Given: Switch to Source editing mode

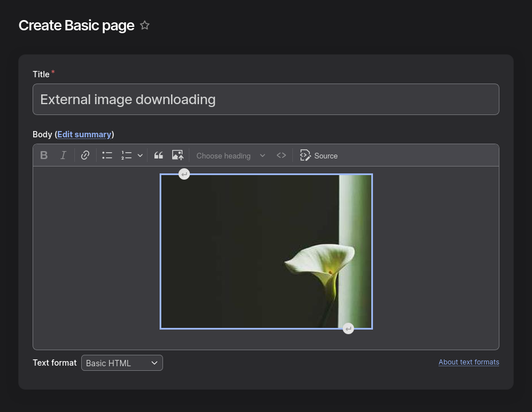Looking at the screenshot, I should [319, 156].
